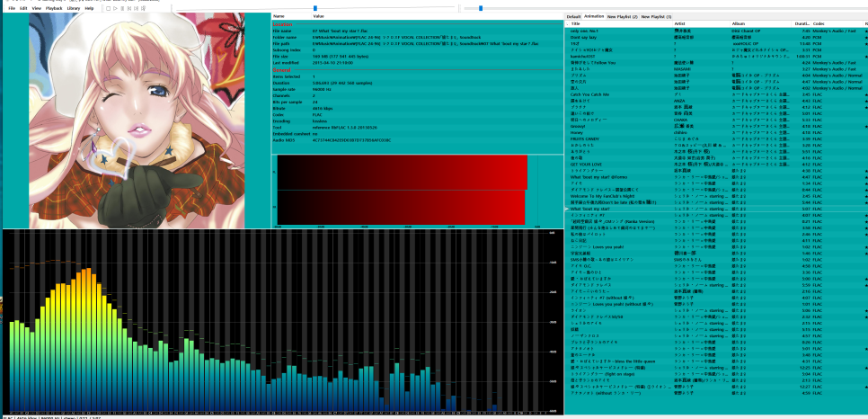Click the Name column header in properties

coord(292,16)
